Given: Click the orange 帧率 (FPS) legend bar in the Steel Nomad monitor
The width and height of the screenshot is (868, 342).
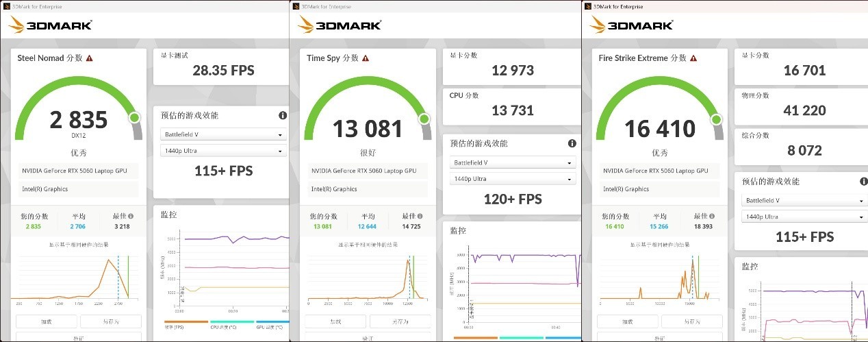Looking at the screenshot, I should [x=186, y=321].
